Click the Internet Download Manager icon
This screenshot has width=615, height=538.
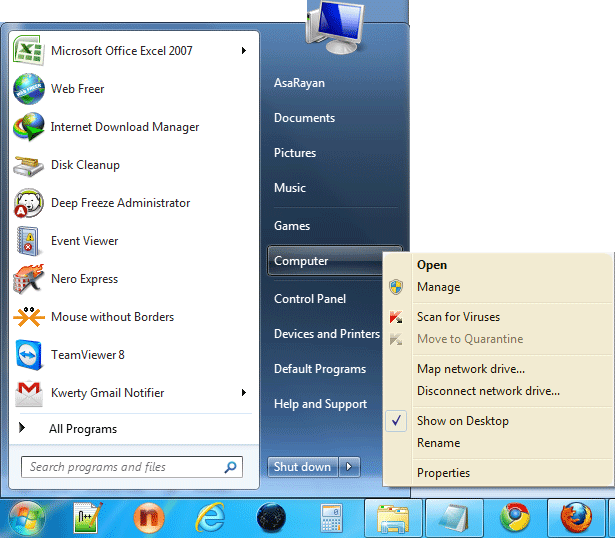pyautogui.click(x=29, y=127)
